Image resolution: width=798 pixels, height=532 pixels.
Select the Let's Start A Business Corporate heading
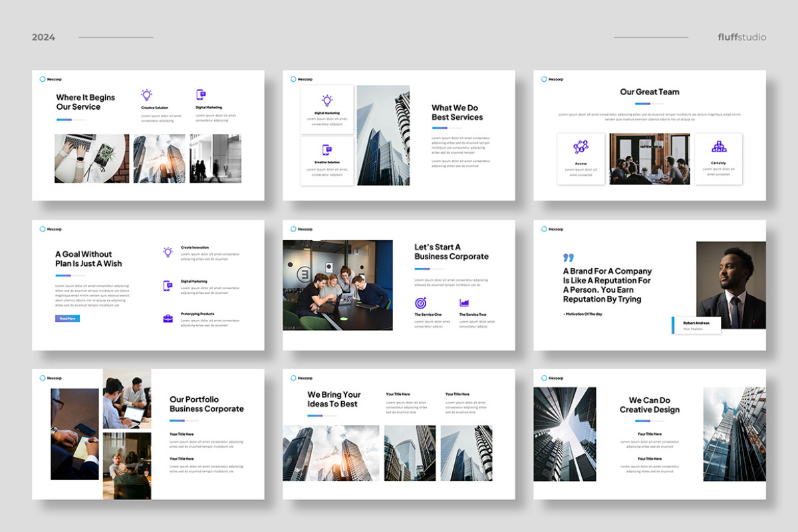click(451, 251)
